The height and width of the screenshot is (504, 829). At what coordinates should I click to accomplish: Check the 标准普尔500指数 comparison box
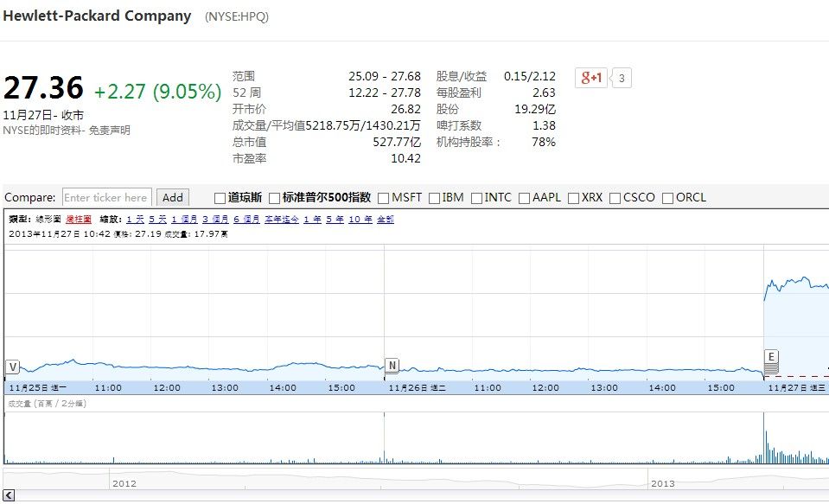(274, 198)
